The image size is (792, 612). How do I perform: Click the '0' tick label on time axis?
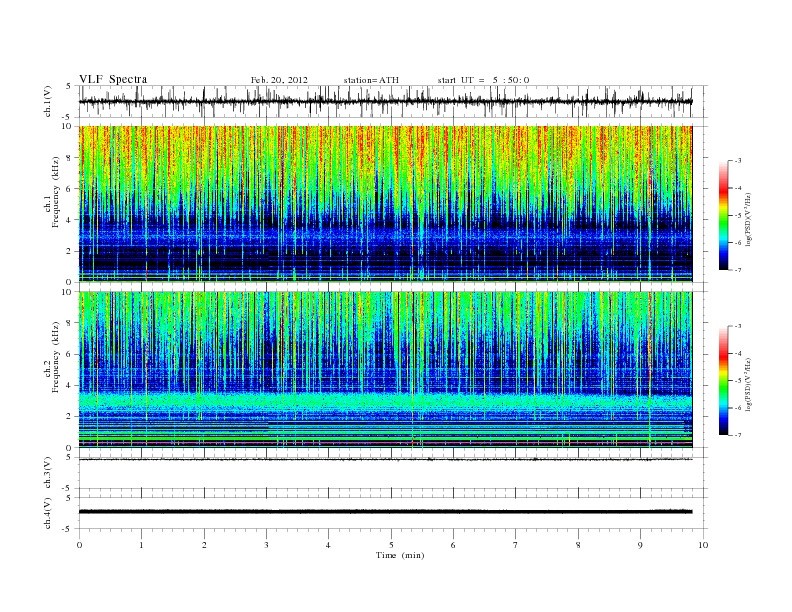click(79, 545)
